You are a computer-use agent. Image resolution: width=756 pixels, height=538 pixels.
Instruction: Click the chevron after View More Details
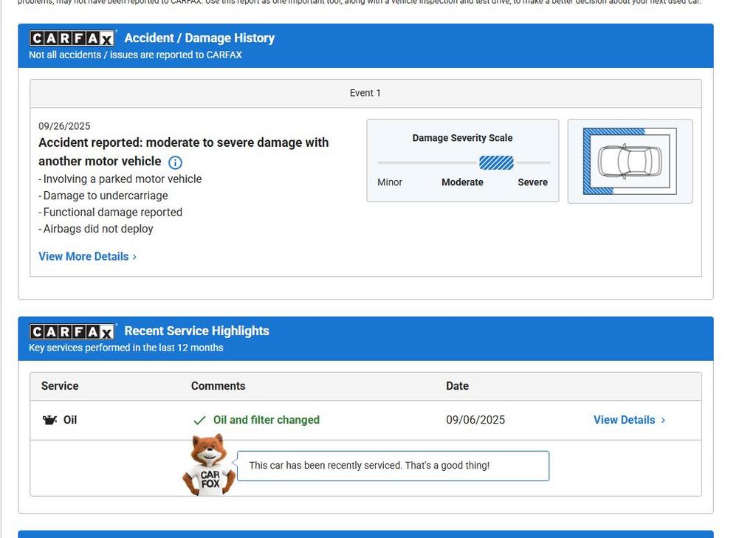134,257
